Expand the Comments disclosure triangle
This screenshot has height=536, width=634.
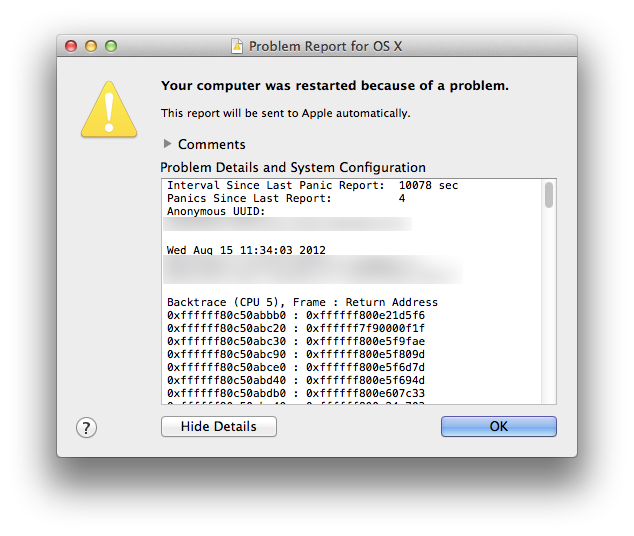(167, 144)
